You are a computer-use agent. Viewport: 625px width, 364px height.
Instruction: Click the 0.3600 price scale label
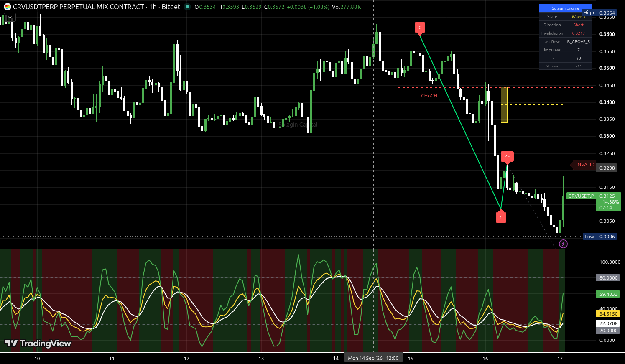click(x=607, y=34)
